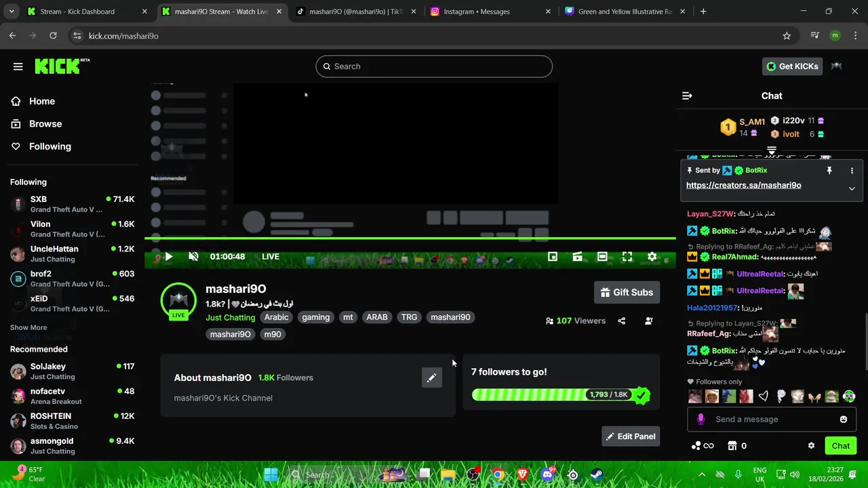
Task: Open a new browser tab
Action: tap(703, 12)
